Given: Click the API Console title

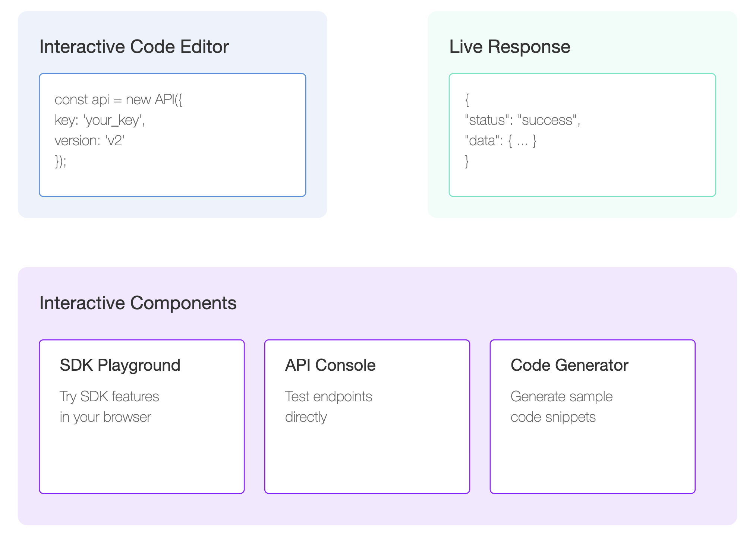Looking at the screenshot, I should tap(330, 365).
